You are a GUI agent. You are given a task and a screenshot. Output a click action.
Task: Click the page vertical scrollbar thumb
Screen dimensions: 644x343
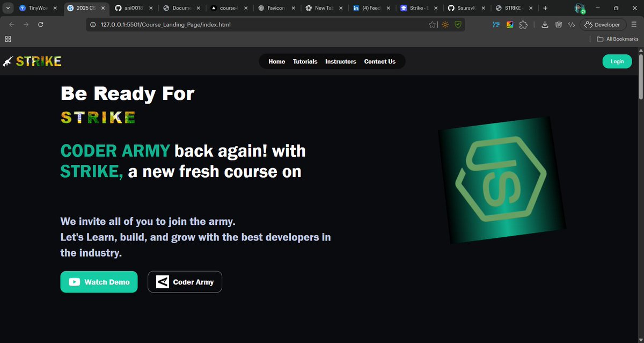(640, 76)
